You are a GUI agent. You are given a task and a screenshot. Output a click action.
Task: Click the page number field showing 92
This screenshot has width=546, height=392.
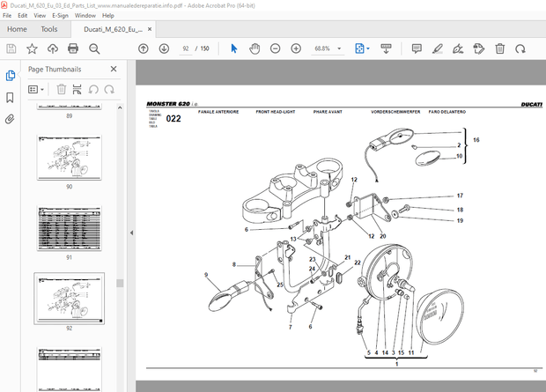tap(186, 48)
